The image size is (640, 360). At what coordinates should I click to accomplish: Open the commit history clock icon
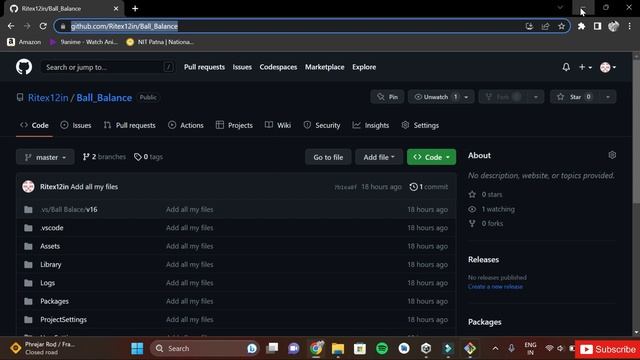[x=413, y=187]
